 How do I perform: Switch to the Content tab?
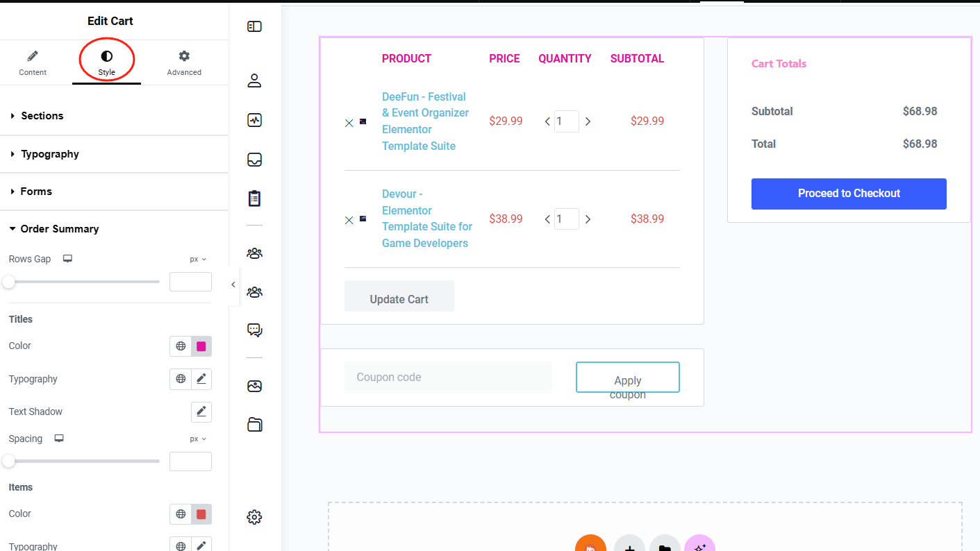point(32,62)
